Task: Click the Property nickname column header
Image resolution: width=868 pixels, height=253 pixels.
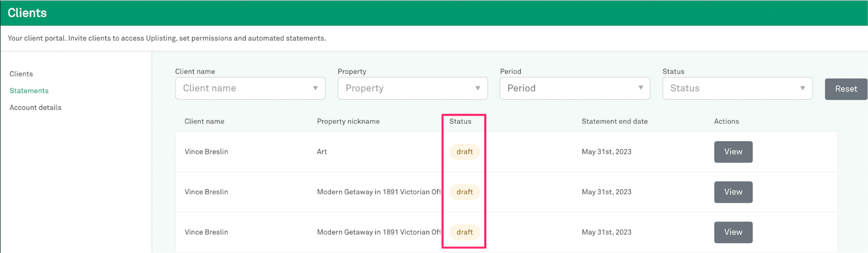Action: (x=348, y=121)
